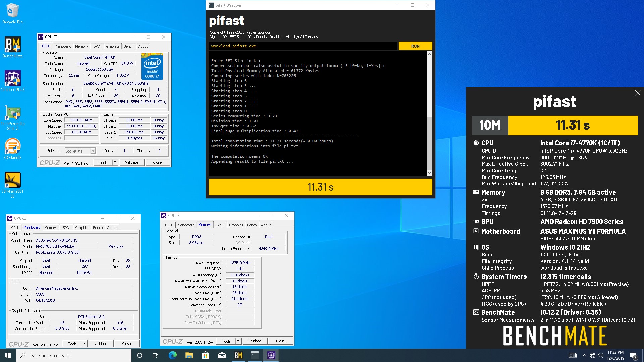Click the Intel Core i7 logo in CPU-Z
The width and height of the screenshot is (644, 362).
pyautogui.click(x=152, y=66)
